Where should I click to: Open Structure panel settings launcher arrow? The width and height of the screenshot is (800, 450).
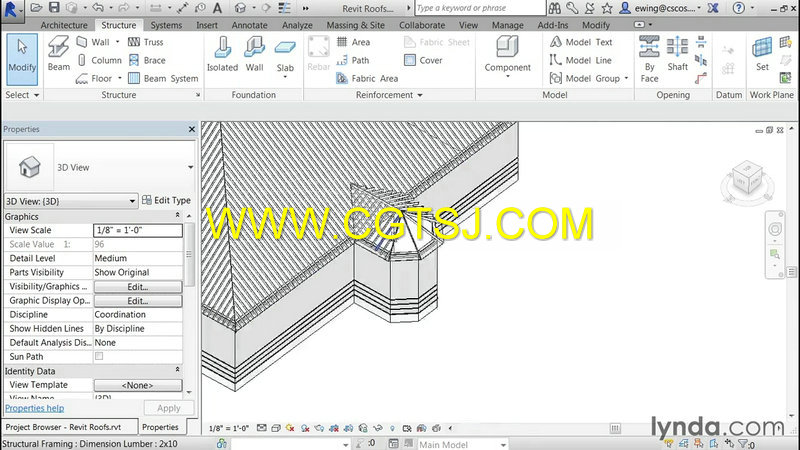198,95
